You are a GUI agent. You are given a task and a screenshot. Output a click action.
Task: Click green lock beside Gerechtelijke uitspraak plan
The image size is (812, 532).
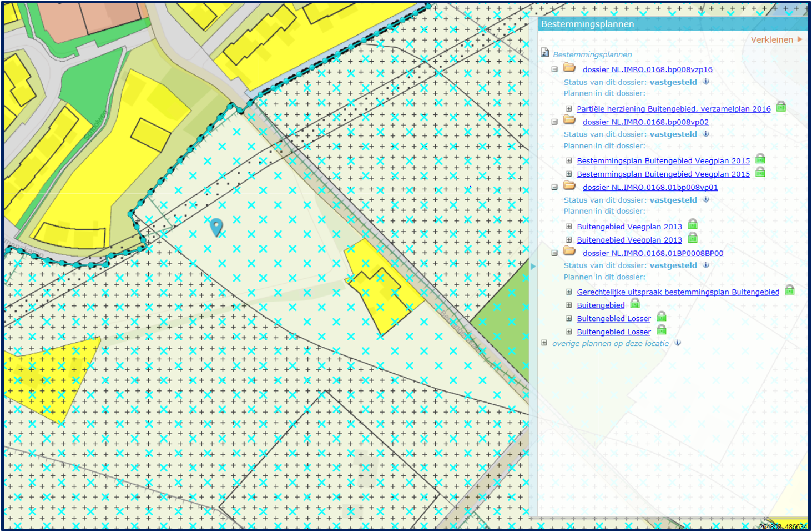[x=790, y=290]
